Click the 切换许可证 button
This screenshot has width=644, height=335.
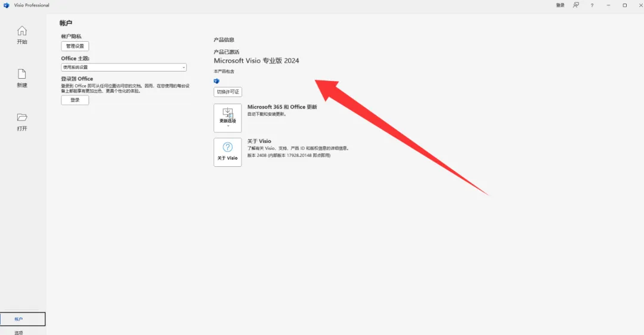click(228, 92)
